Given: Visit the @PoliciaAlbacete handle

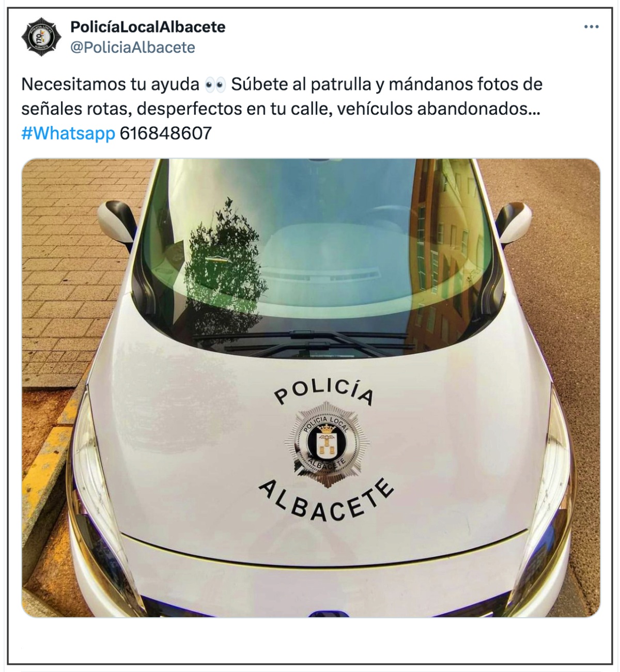Looking at the screenshot, I should [133, 48].
